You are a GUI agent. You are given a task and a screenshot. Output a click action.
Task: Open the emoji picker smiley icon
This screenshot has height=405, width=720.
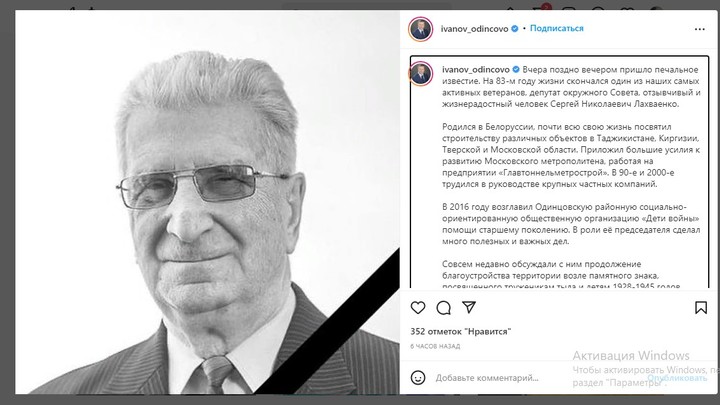pyautogui.click(x=418, y=378)
